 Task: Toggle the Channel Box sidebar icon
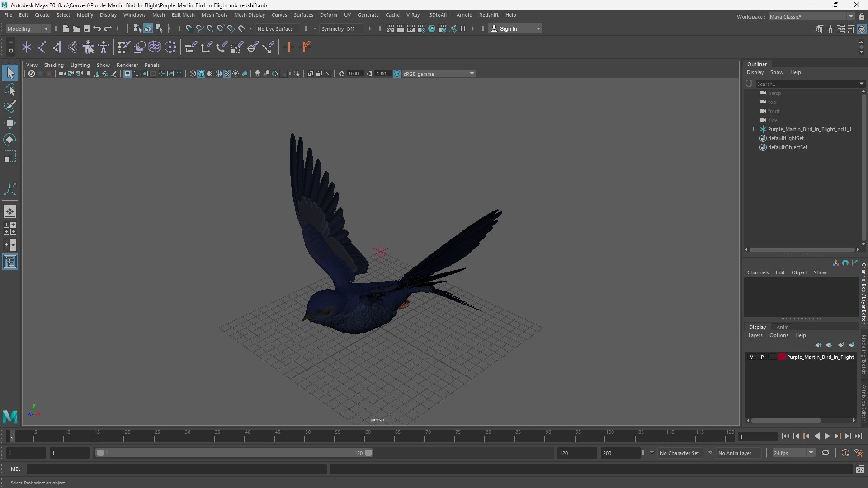click(x=862, y=28)
